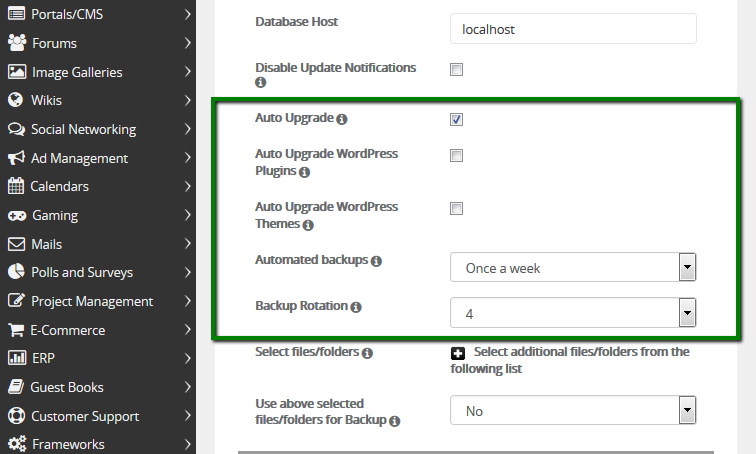The width and height of the screenshot is (756, 454).
Task: Click the Database Host input field
Action: click(x=573, y=29)
